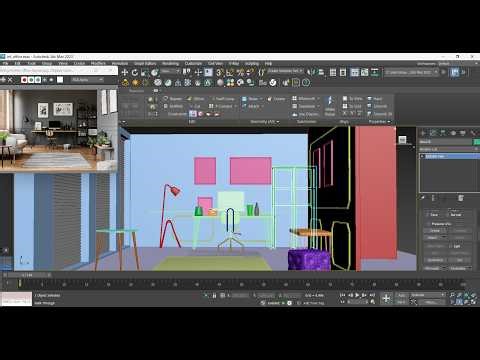Select the Scale tool in main toolbar

pyautogui.click(x=144, y=72)
